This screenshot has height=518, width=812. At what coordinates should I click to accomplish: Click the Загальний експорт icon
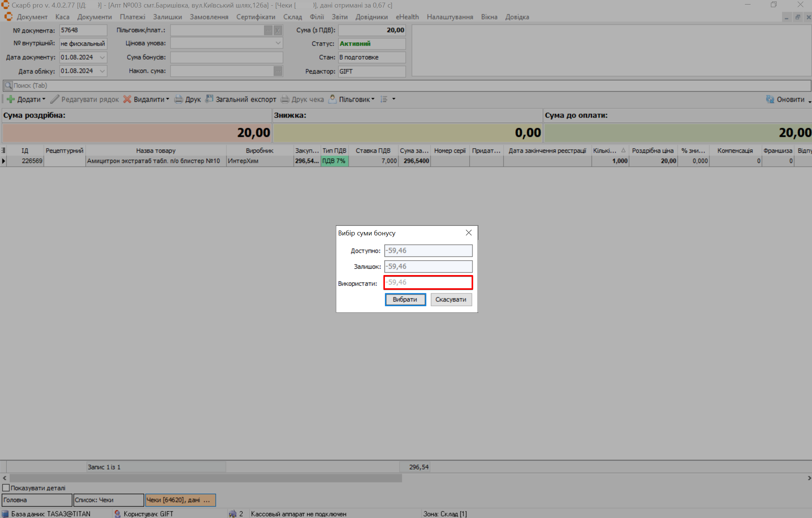click(x=209, y=99)
